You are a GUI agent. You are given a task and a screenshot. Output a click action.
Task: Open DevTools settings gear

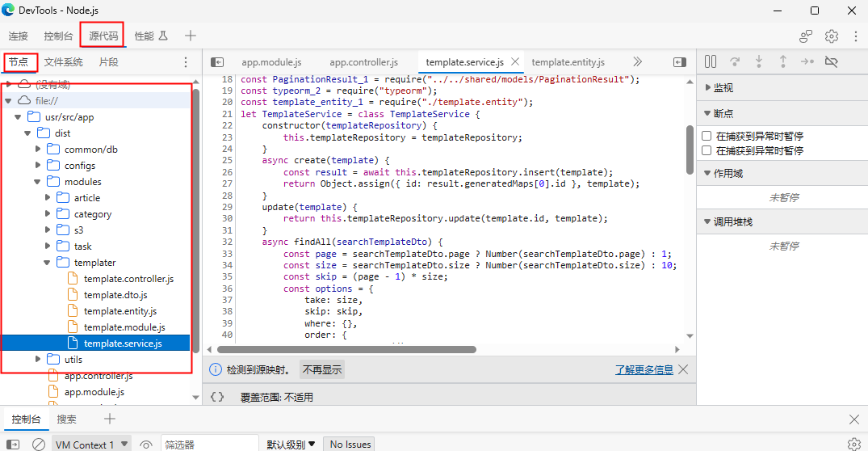pos(832,36)
